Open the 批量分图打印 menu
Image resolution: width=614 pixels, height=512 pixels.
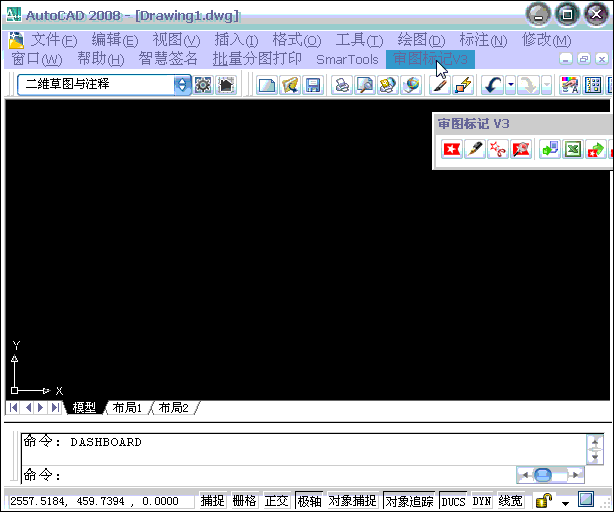(257, 59)
